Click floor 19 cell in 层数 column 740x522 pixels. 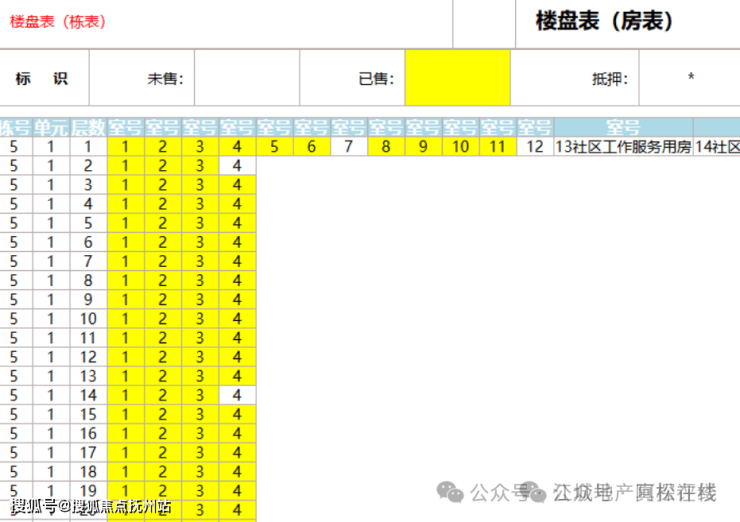pos(88,491)
